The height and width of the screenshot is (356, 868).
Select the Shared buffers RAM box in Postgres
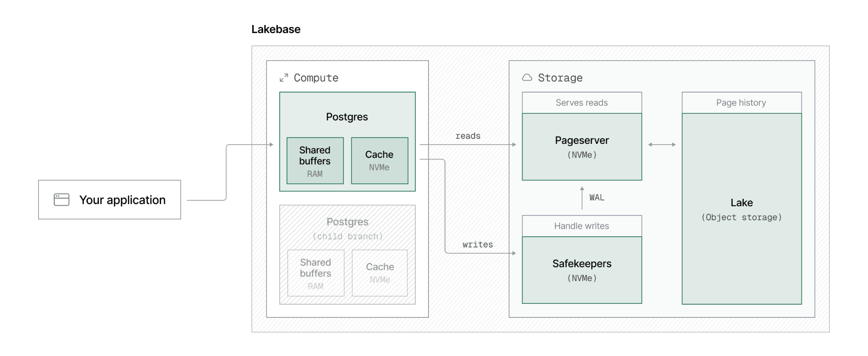tap(315, 161)
